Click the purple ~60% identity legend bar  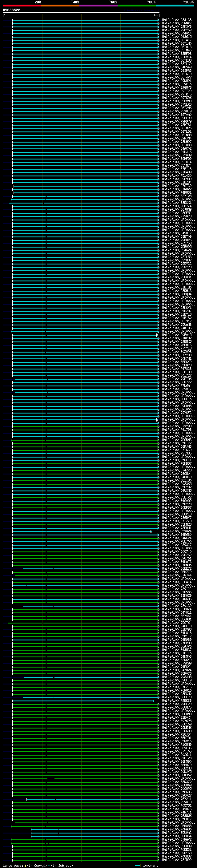98,6
